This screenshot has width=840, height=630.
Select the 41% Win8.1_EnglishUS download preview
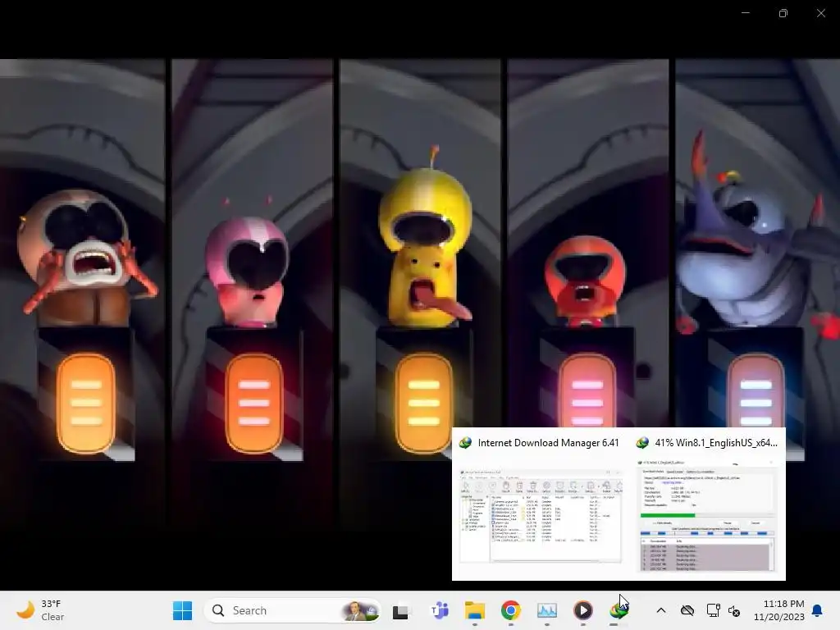tap(707, 504)
